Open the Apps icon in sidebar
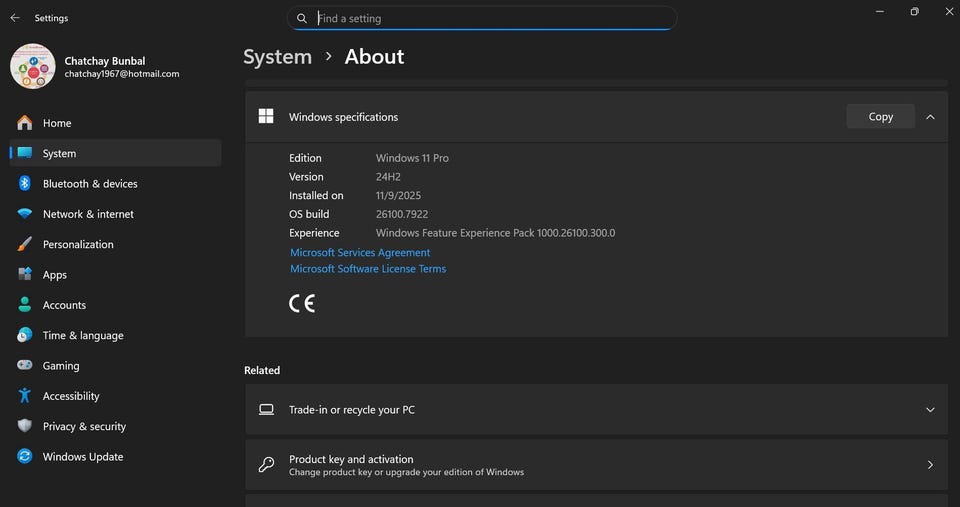The image size is (960, 507). [x=25, y=275]
